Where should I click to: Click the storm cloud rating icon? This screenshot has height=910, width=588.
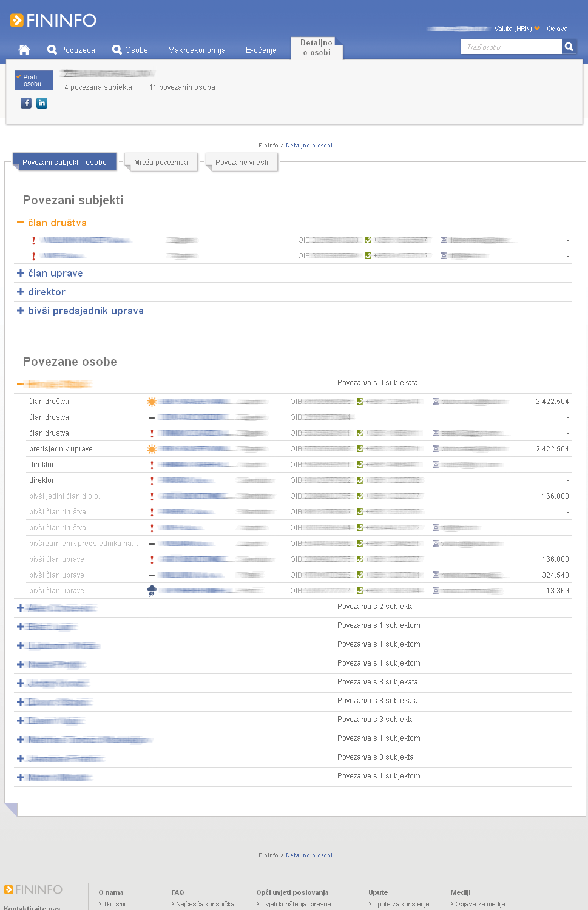[152, 591]
